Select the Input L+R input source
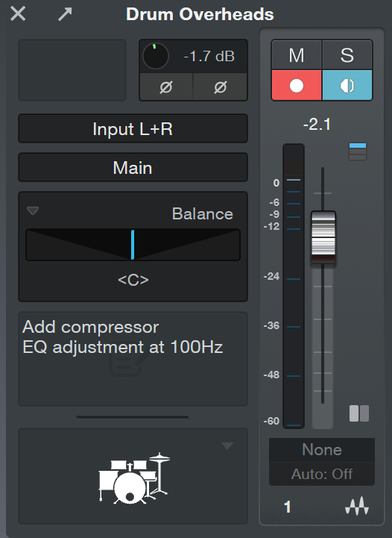The width and height of the screenshot is (392, 538). pyautogui.click(x=133, y=128)
